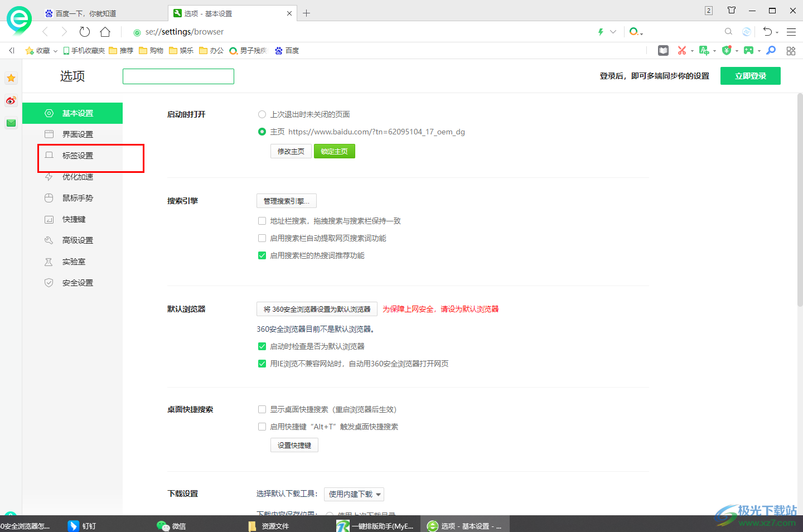Image resolution: width=803 pixels, height=532 pixels.
Task: Open the Weibo sidebar icon
Action: pyautogui.click(x=11, y=101)
